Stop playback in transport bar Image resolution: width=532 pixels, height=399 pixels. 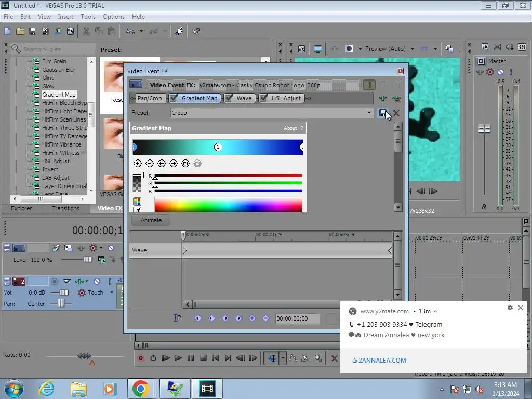point(203,358)
